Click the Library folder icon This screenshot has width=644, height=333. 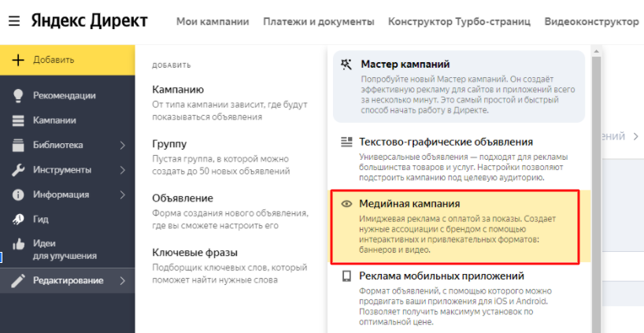click(x=18, y=145)
